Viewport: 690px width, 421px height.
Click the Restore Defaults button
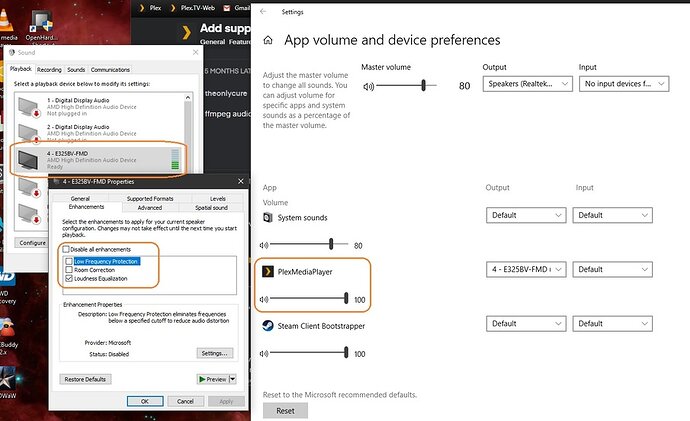pos(85,379)
